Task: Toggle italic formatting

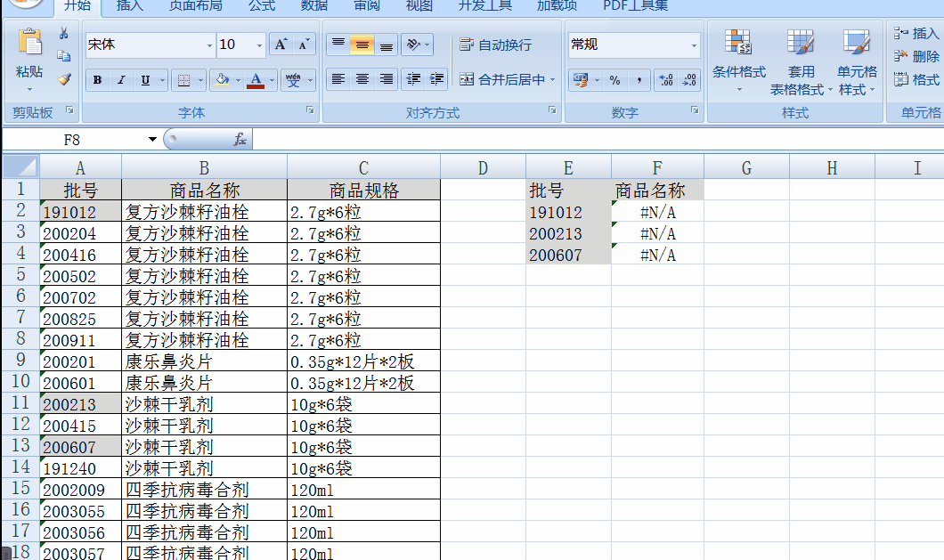Action: (x=121, y=79)
